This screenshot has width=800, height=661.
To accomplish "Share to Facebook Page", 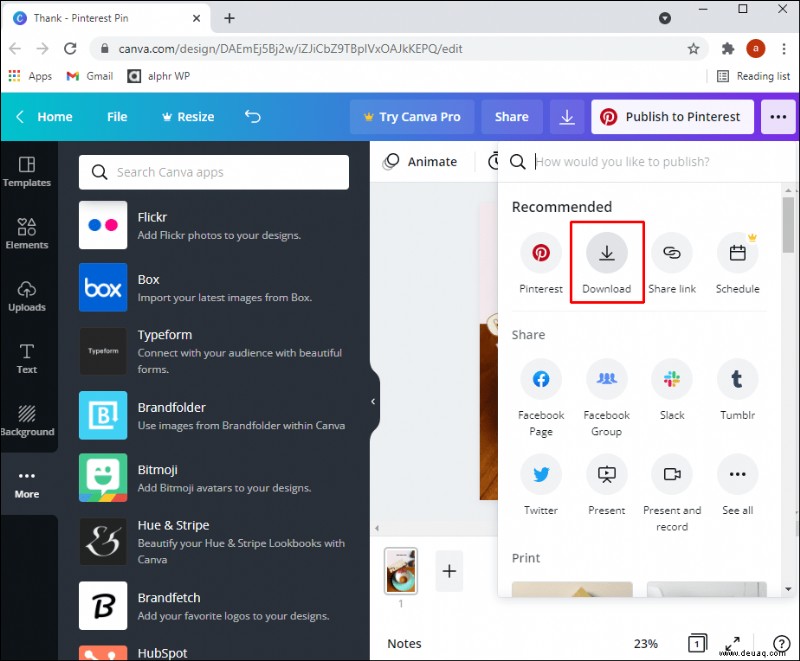I will click(541, 398).
